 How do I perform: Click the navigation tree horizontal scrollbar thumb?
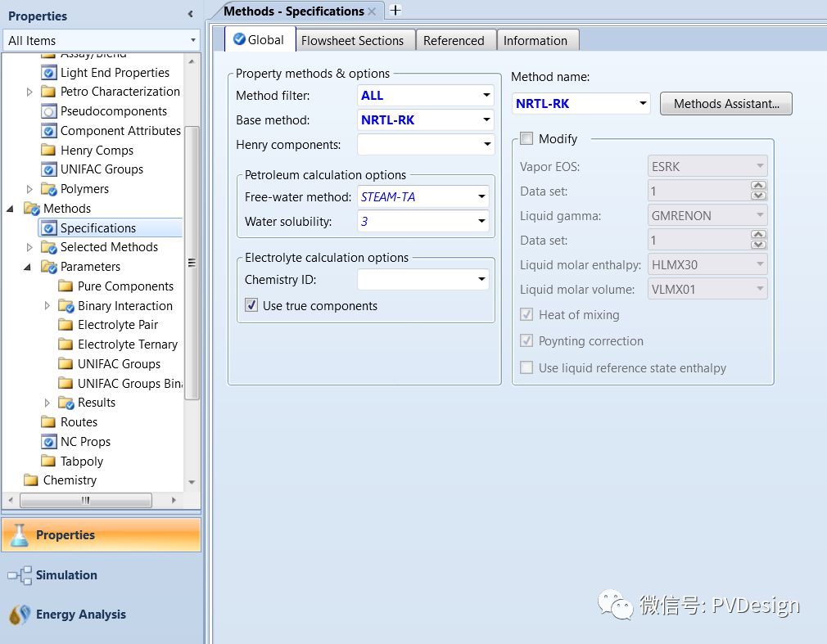click(86, 500)
